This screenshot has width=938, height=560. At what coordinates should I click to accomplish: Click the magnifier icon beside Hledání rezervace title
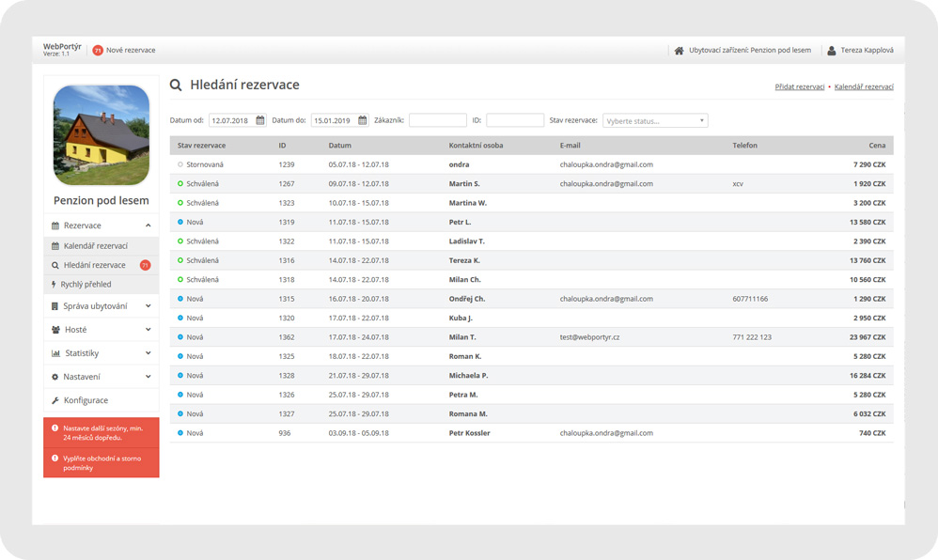(176, 86)
